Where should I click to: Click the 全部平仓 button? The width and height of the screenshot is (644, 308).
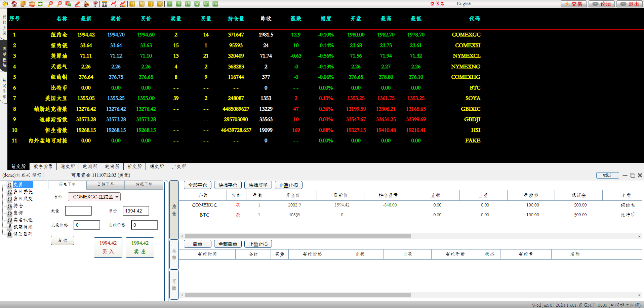pos(197,185)
